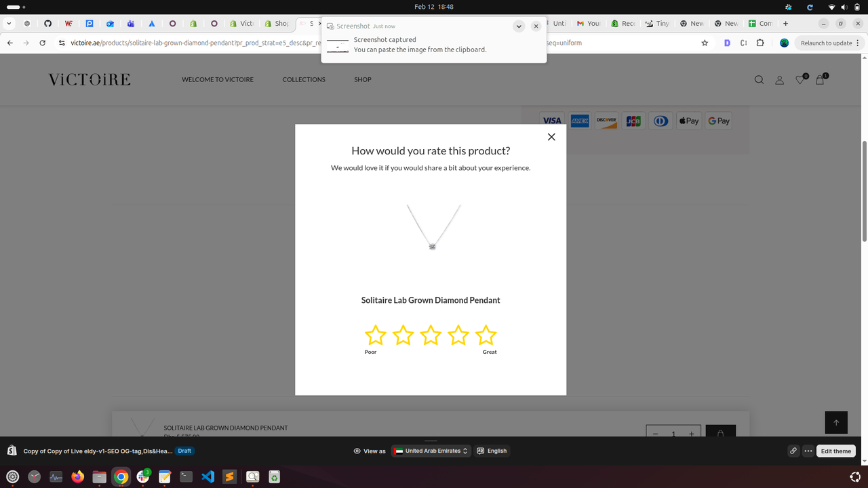Expand the Screenshot notification chevron
This screenshot has width=868, height=488.
click(x=519, y=26)
